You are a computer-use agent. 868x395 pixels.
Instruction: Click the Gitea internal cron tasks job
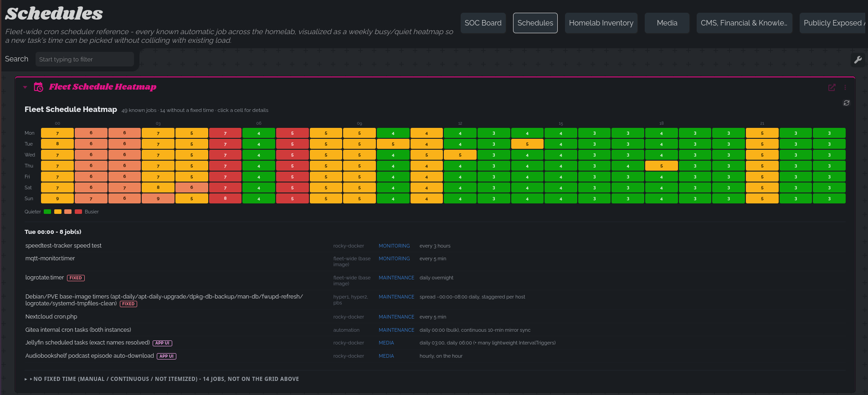point(78,330)
